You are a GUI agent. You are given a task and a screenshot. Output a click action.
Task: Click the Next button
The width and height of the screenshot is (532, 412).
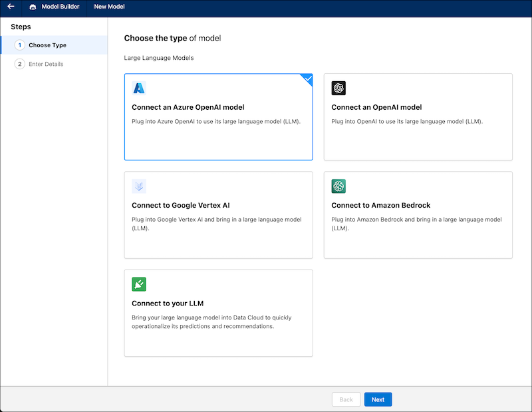[378, 399]
